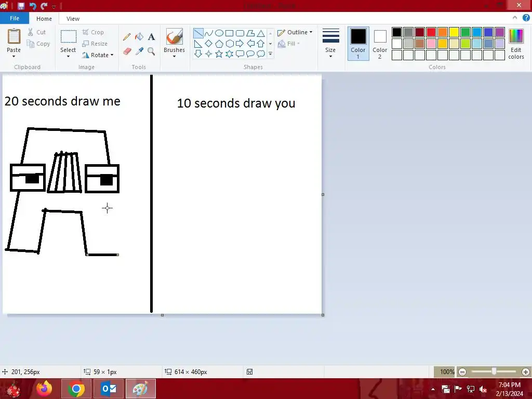Choose the Oval shape
Screen dimensions: 532x399
click(219, 33)
